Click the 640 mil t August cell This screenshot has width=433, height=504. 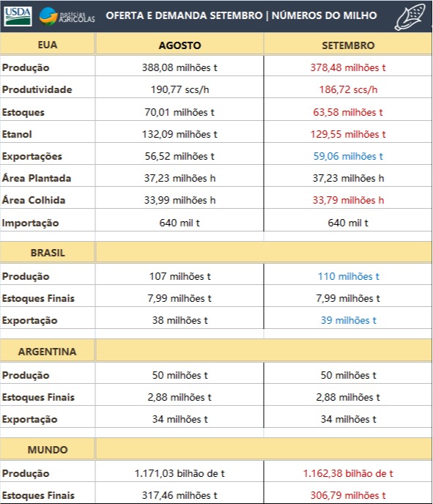click(180, 223)
